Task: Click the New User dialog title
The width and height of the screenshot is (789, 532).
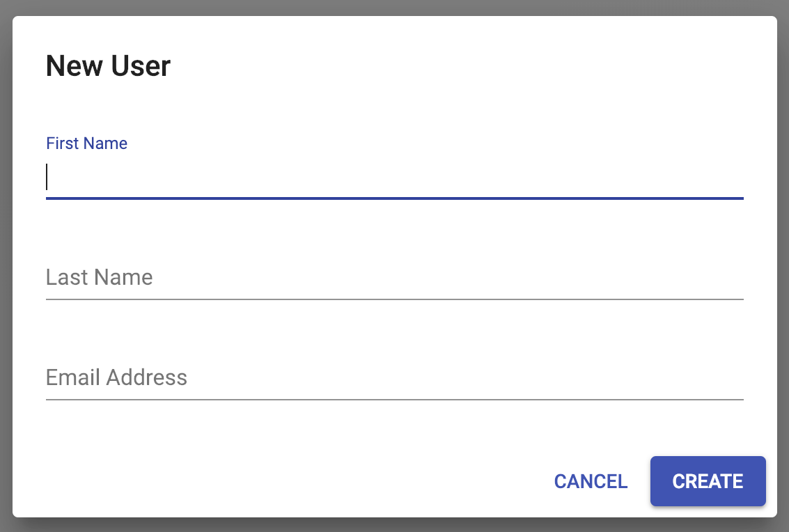Action: point(108,66)
